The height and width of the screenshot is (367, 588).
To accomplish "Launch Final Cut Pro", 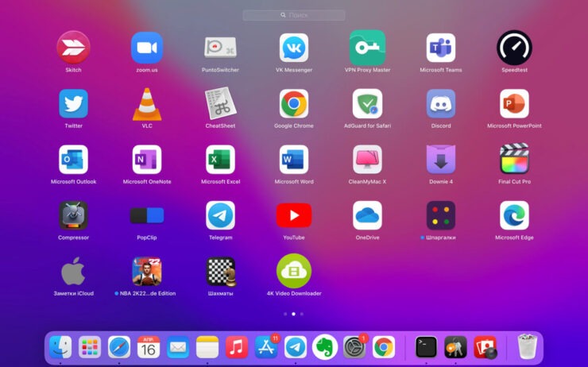I will pyautogui.click(x=515, y=158).
